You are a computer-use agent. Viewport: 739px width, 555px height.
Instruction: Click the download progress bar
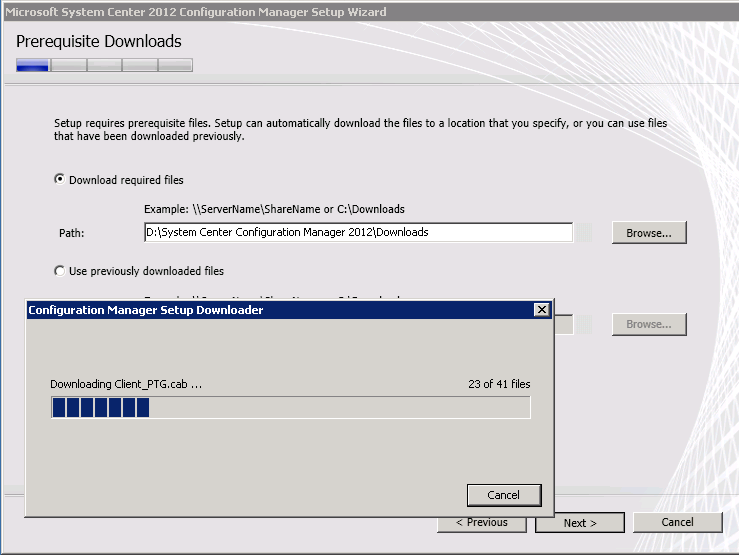(291, 407)
